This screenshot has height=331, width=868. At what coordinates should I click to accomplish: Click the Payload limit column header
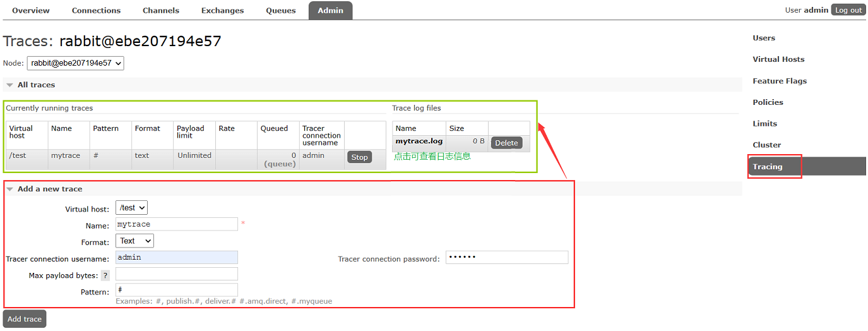[194, 135]
